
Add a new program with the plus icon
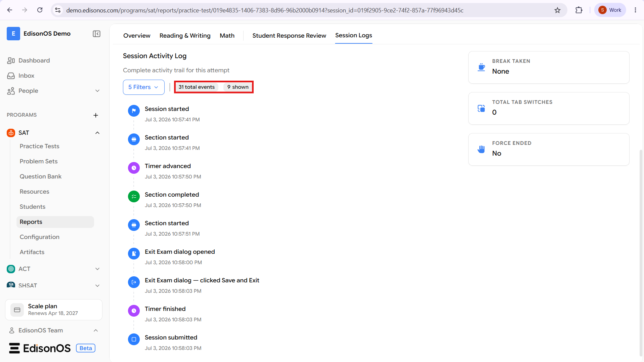(96, 115)
